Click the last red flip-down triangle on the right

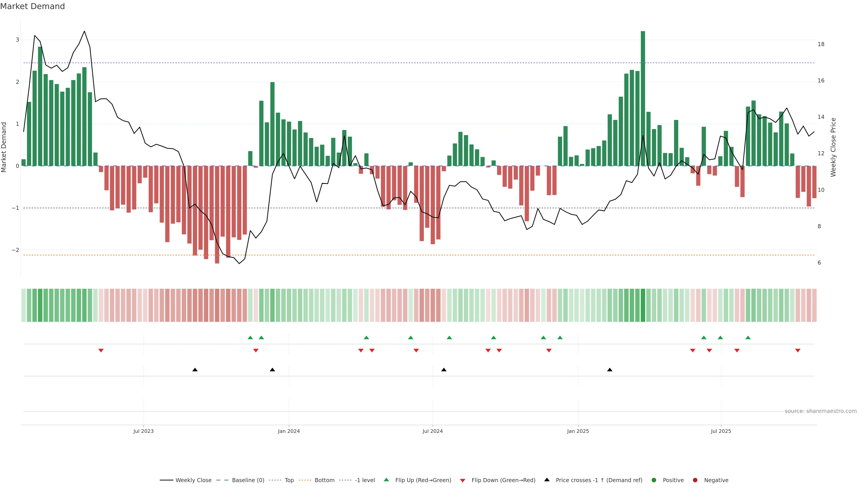(x=797, y=351)
